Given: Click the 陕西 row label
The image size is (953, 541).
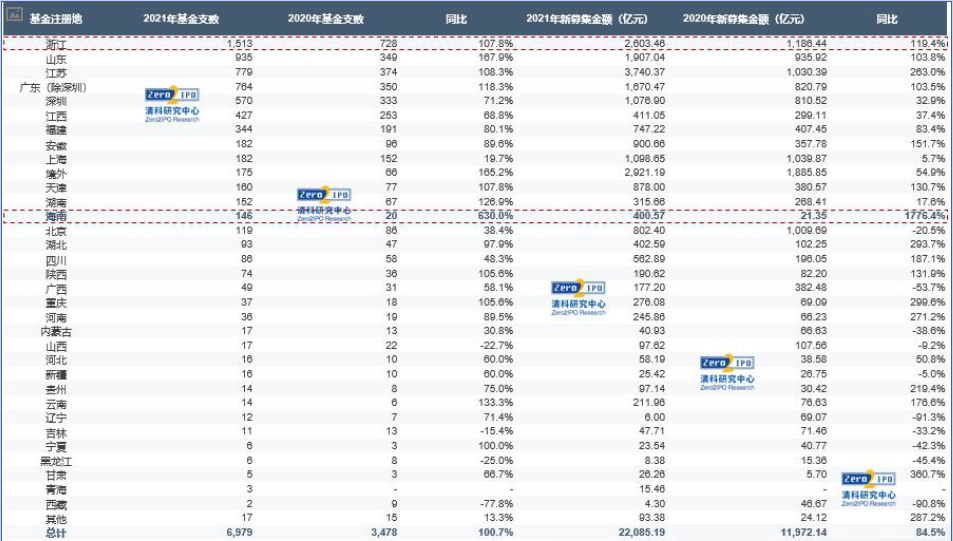Looking at the screenshot, I should coord(56,274).
